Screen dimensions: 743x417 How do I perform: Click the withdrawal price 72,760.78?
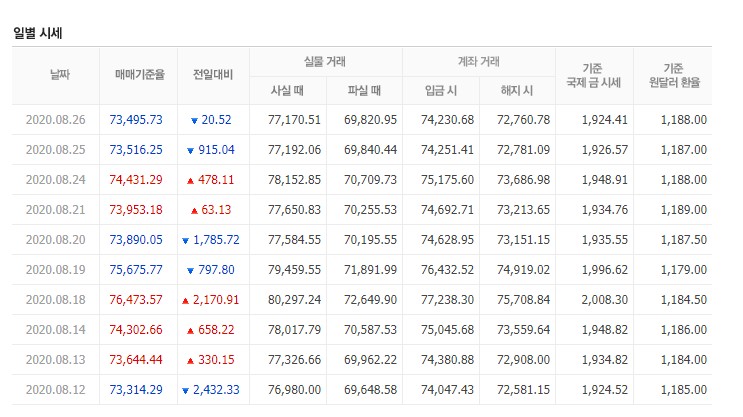(x=524, y=119)
